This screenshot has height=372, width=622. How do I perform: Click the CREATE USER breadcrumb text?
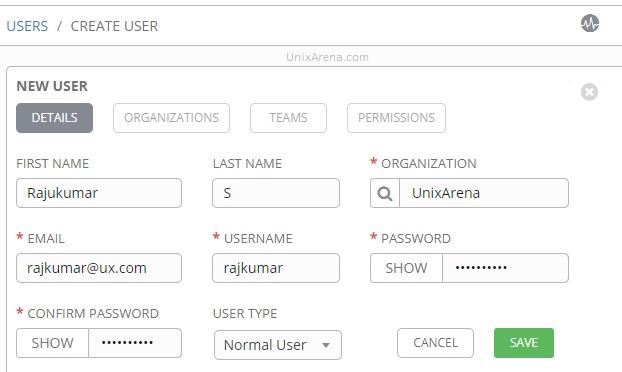(x=114, y=26)
